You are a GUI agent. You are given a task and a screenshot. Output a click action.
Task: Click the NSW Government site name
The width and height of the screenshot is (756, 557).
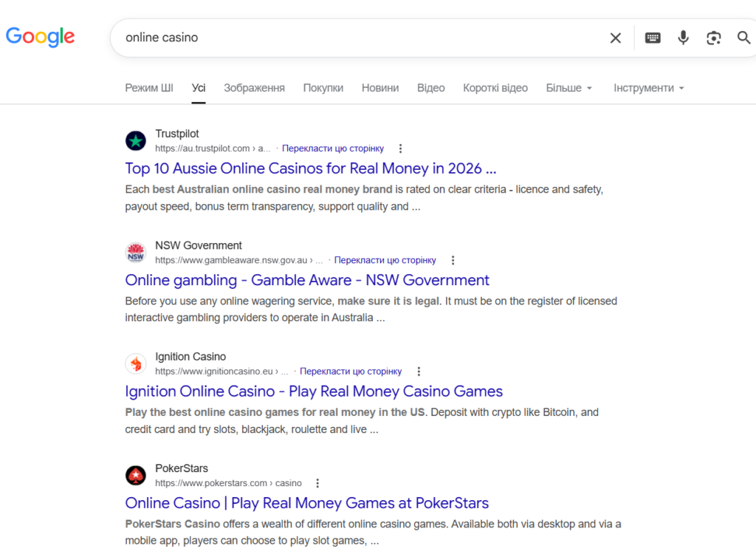click(x=198, y=245)
